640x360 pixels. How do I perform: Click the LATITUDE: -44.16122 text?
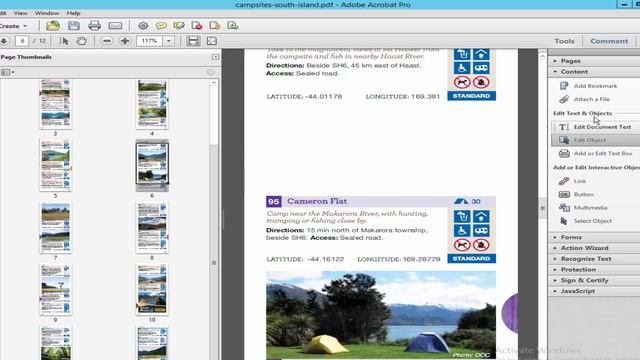(x=305, y=259)
